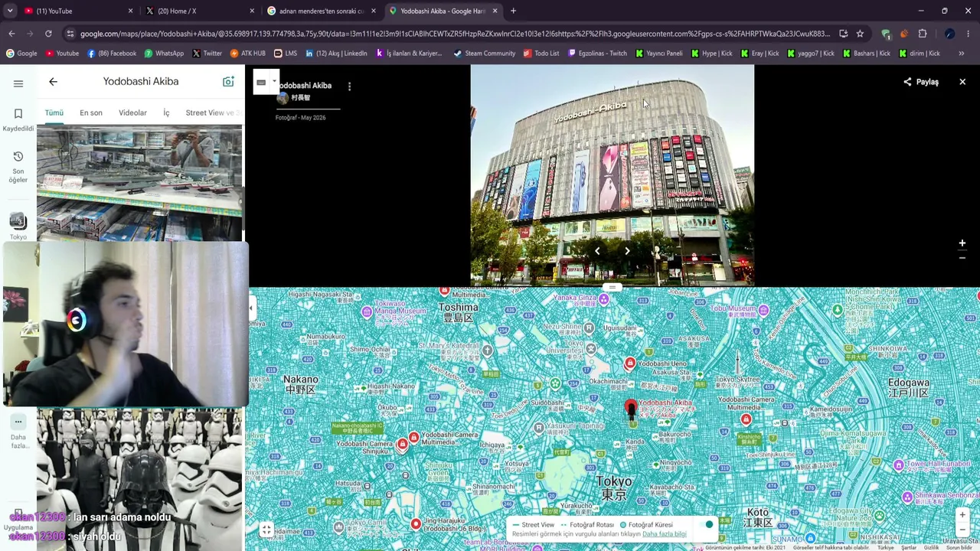Image resolution: width=980 pixels, height=551 pixels.
Task: Click the browser back arrow
Action: [x=11, y=34]
